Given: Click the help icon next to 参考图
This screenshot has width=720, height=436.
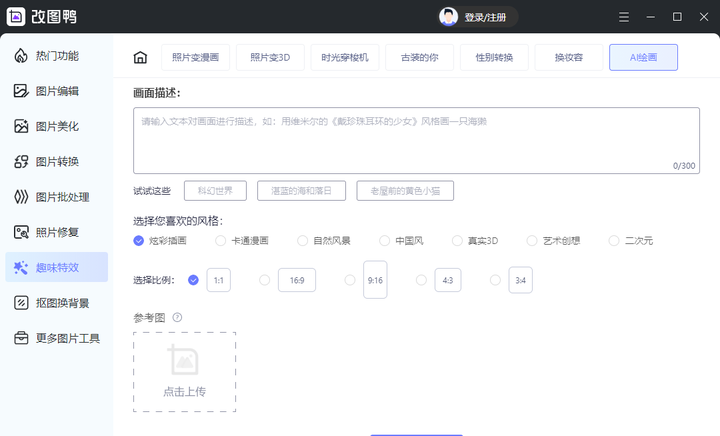Looking at the screenshot, I should 177,317.
